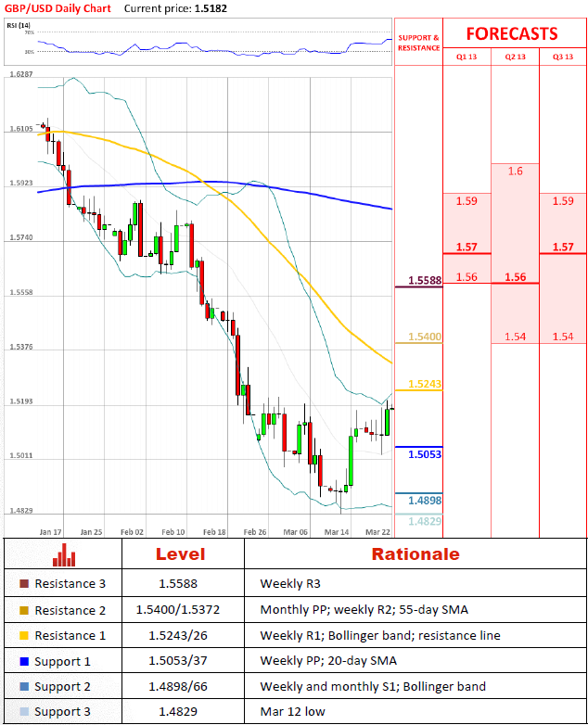Click the 1.59 forecast value in Q1
588x725 pixels.
click(467, 201)
